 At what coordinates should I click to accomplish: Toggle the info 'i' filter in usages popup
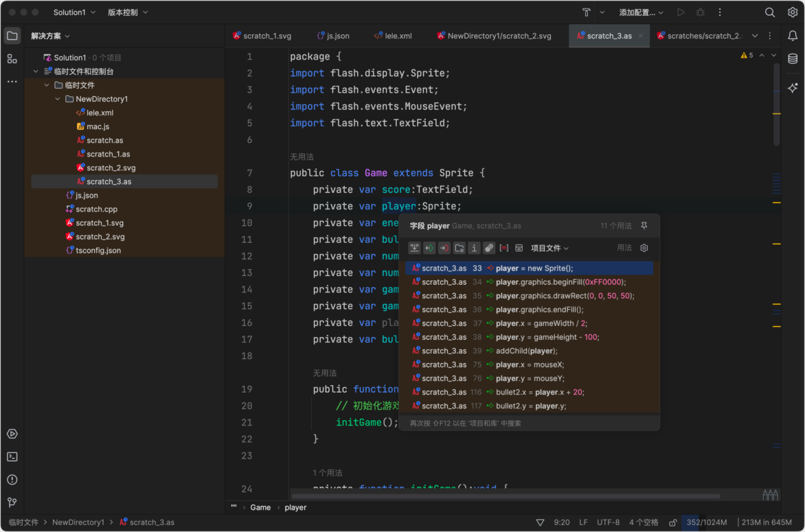point(474,248)
